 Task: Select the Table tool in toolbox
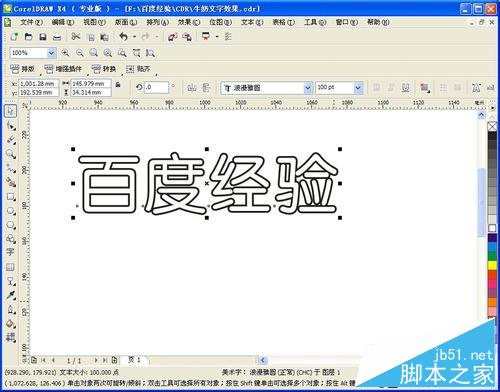pyautogui.click(x=10, y=267)
